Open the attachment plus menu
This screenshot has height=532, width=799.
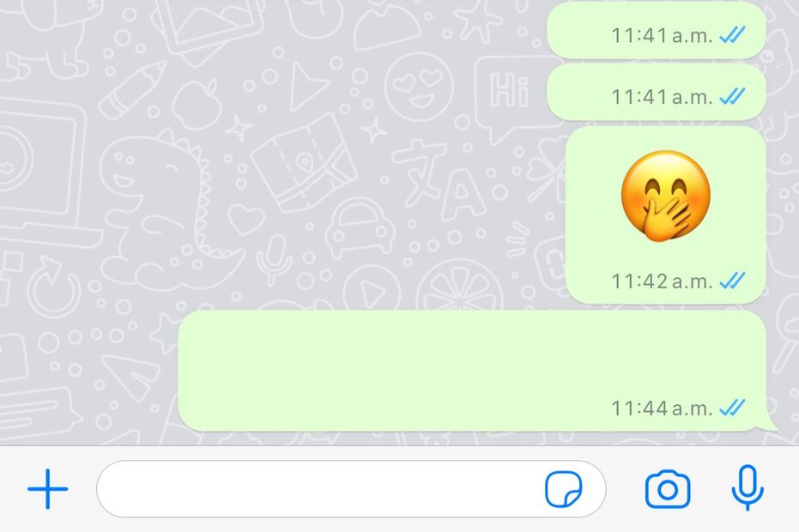tap(47, 489)
